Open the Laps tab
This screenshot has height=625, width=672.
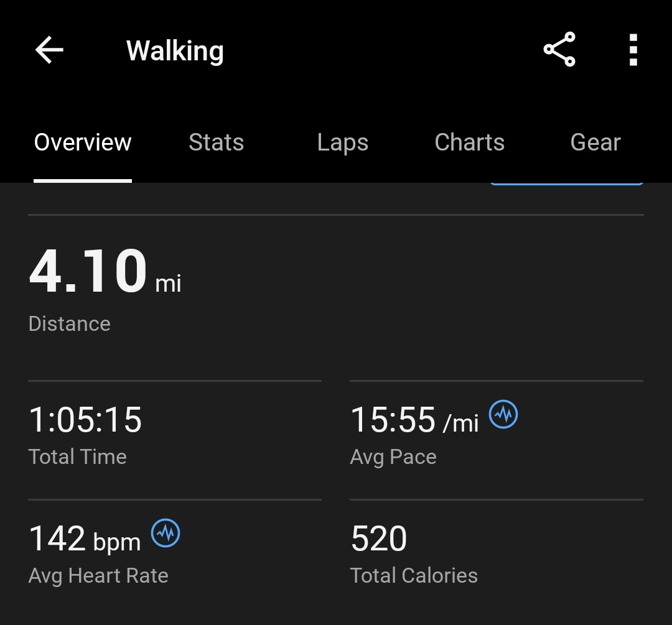tap(342, 142)
